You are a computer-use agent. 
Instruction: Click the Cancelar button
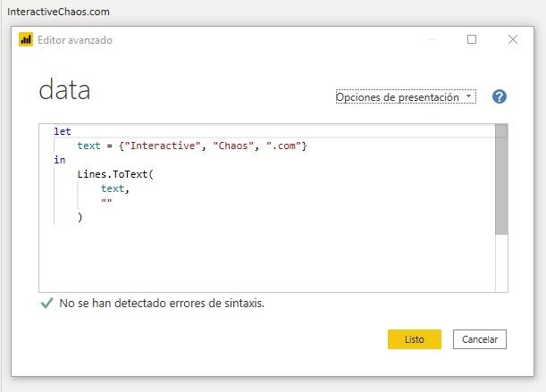click(x=480, y=339)
